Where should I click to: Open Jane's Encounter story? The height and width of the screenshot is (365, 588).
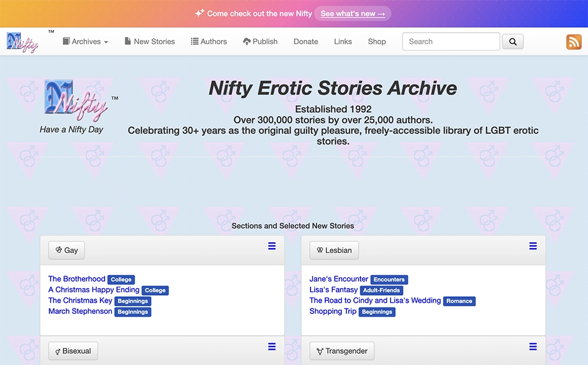(338, 279)
